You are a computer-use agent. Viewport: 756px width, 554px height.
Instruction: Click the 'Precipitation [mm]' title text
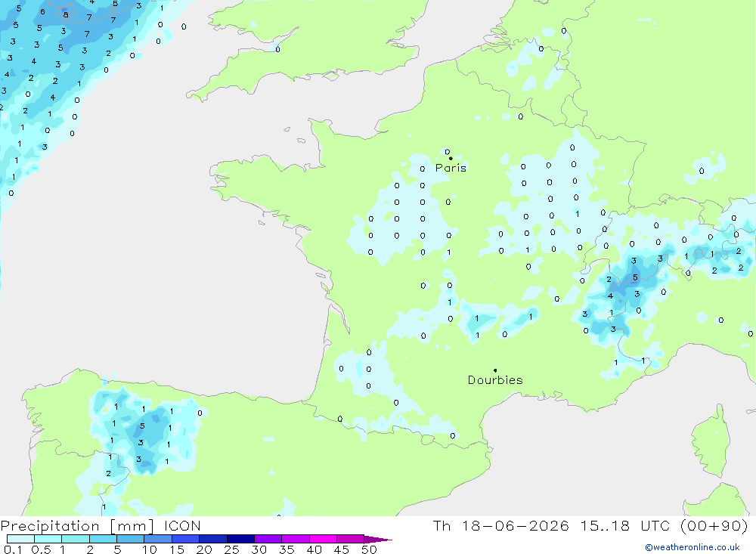click(77, 526)
